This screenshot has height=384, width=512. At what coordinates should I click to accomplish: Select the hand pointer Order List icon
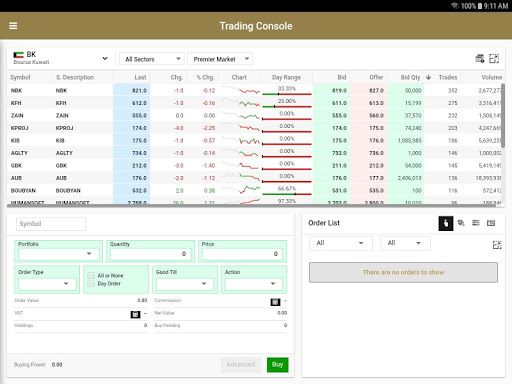tap(446, 223)
